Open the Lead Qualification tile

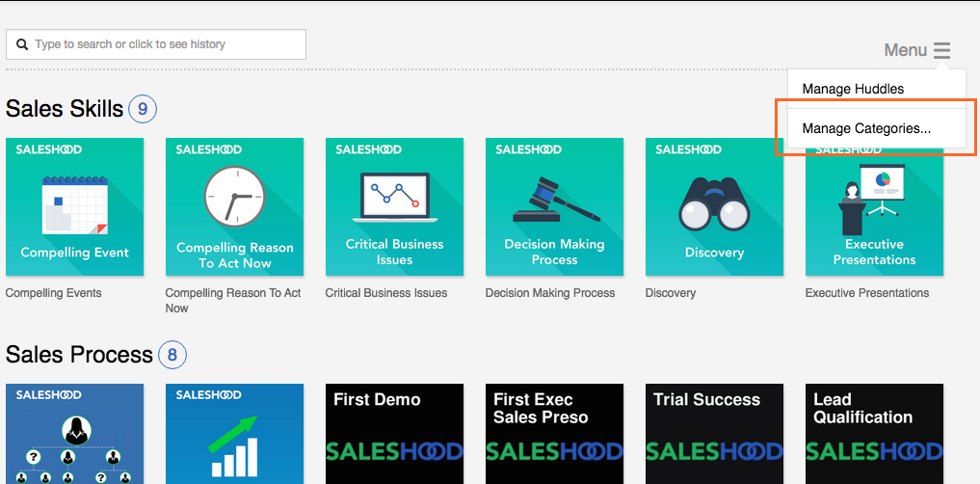[x=874, y=434]
